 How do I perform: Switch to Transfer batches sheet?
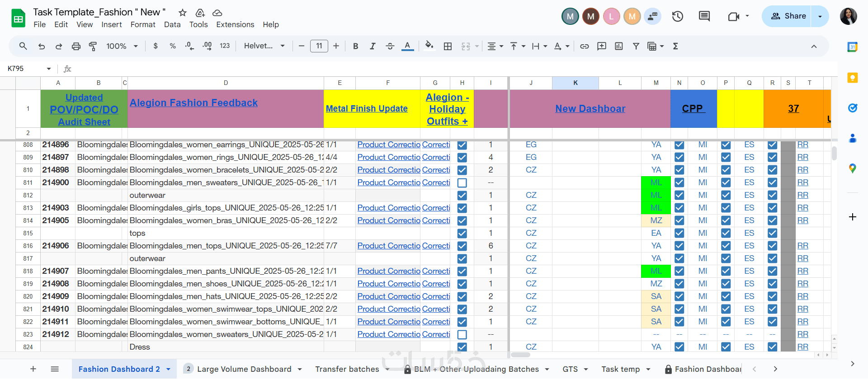[x=347, y=369]
